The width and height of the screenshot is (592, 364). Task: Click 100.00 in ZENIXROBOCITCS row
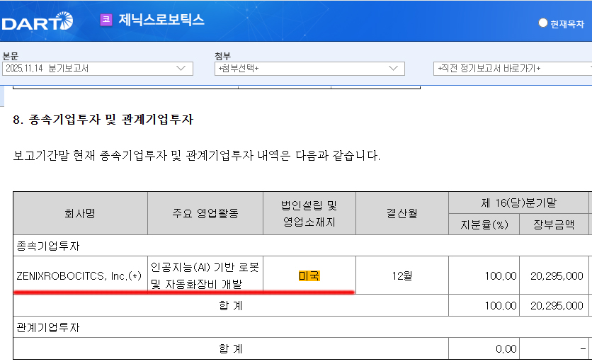click(501, 276)
